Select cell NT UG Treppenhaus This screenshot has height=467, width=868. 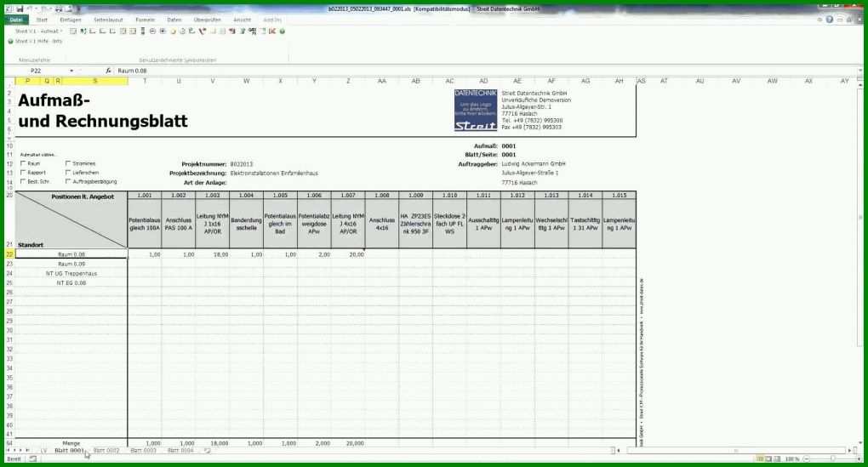(71, 273)
